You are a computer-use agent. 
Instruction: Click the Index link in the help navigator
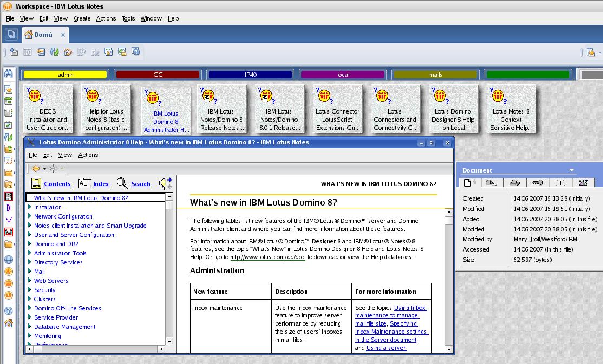coord(101,184)
